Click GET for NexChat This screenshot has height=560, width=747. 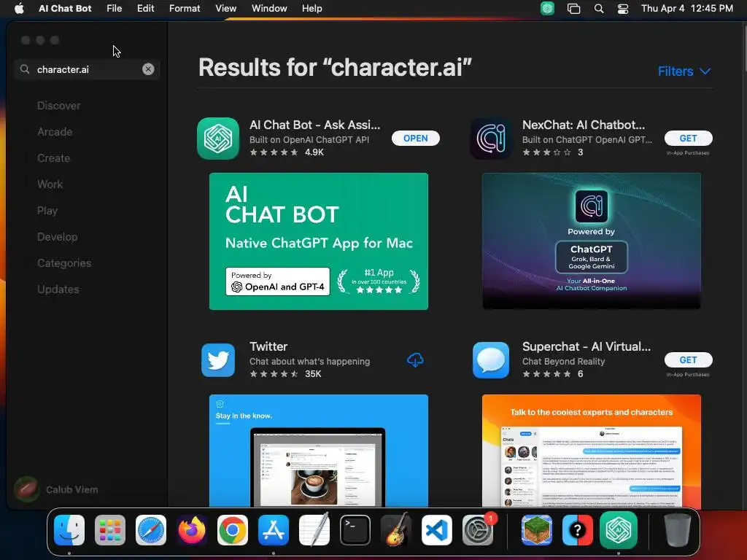[689, 138]
